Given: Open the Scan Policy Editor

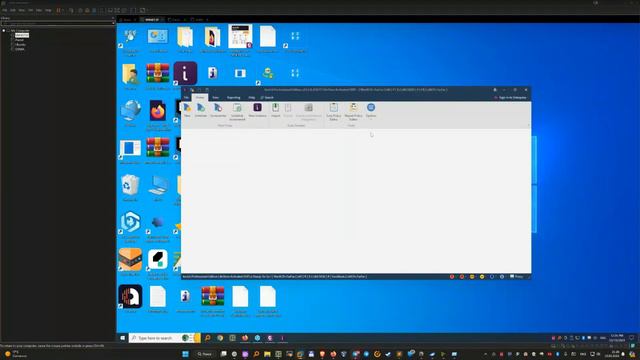Looking at the screenshot, I should coord(333,111).
